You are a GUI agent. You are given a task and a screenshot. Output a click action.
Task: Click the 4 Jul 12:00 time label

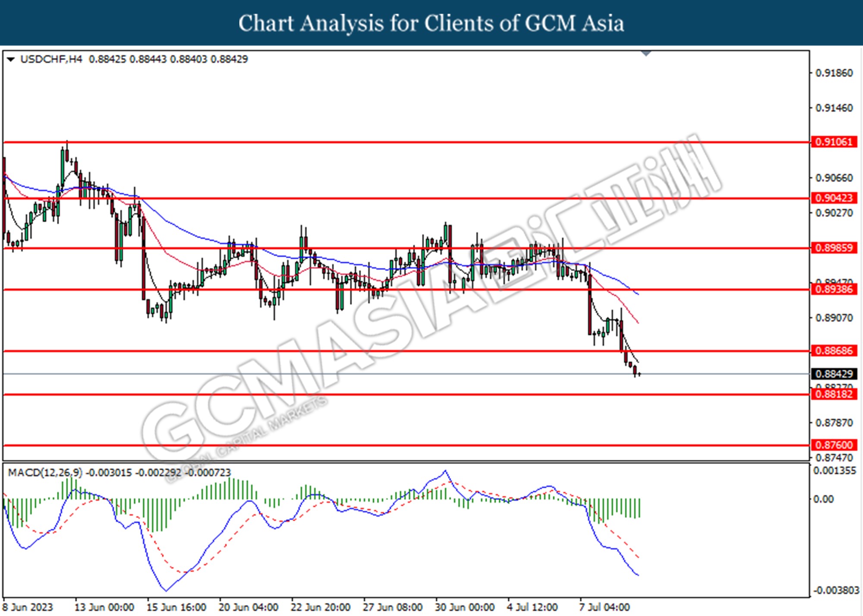(532, 607)
